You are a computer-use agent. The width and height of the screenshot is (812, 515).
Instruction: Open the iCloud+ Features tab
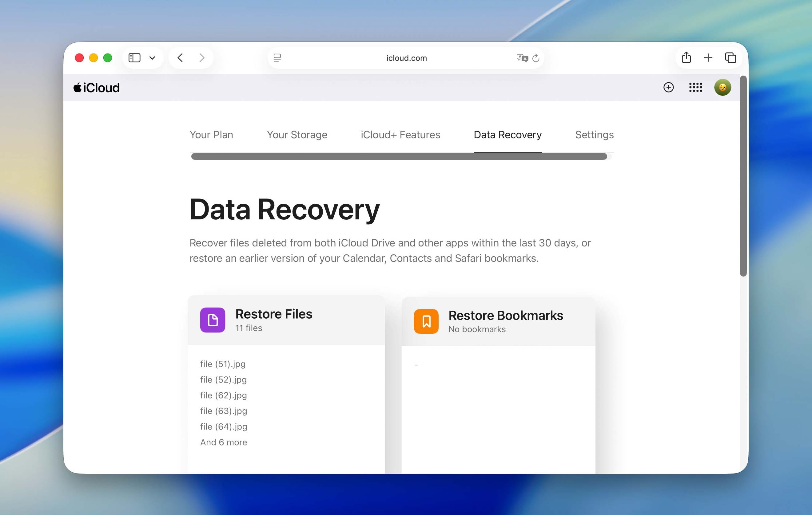click(400, 135)
